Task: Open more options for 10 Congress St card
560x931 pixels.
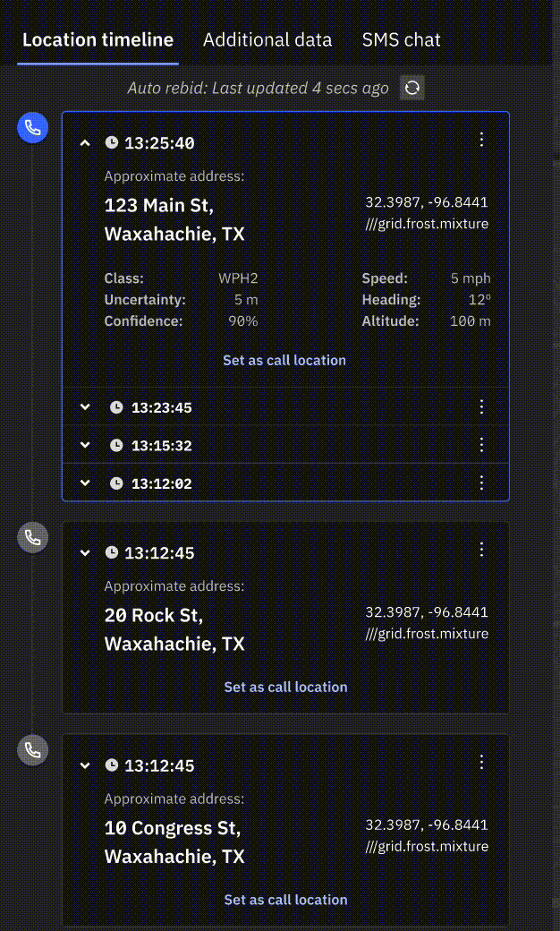Action: click(481, 762)
